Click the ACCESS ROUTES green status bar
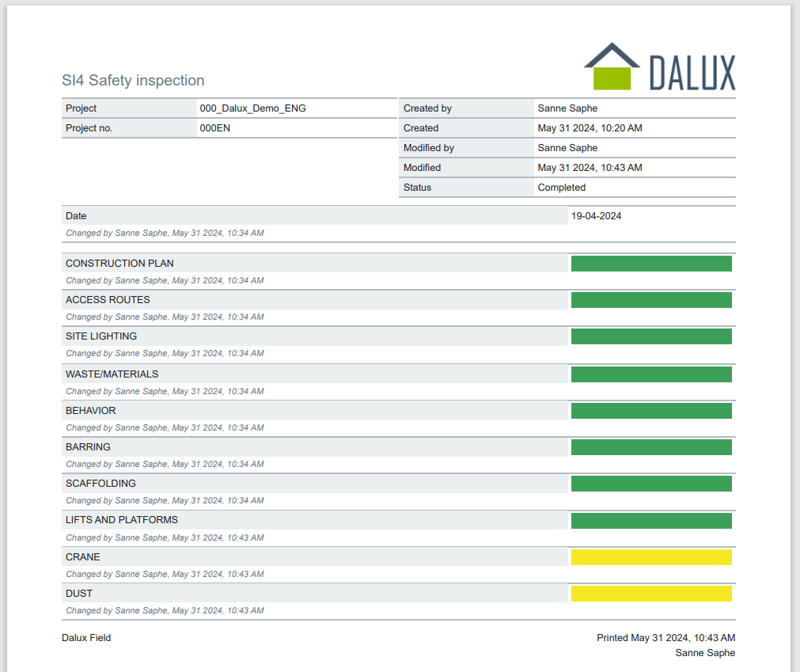 click(651, 300)
